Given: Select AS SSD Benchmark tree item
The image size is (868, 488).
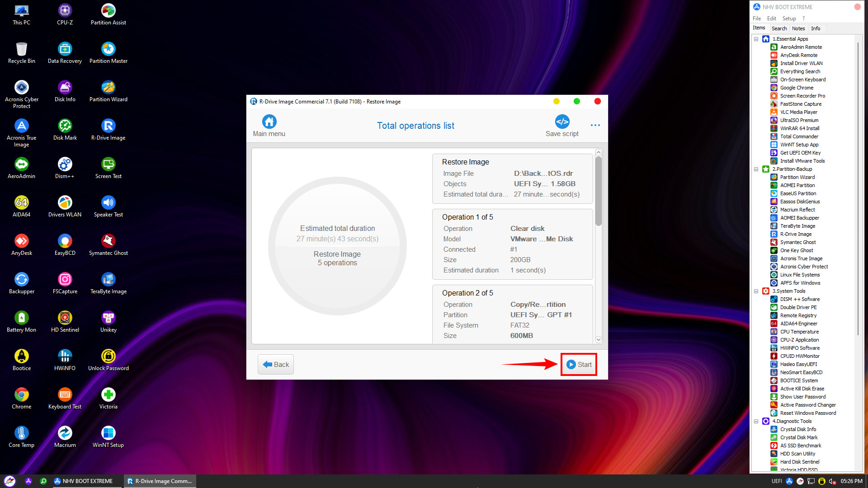Looking at the screenshot, I should tap(801, 446).
